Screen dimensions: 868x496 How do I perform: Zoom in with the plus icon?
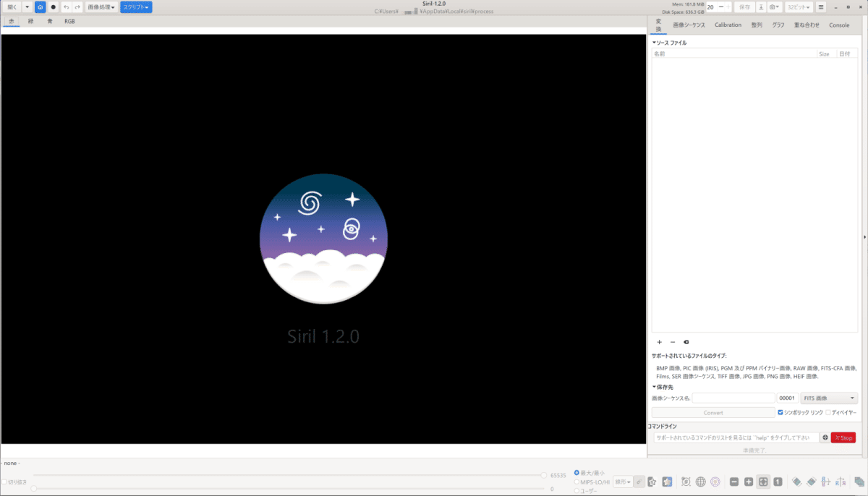pos(749,482)
